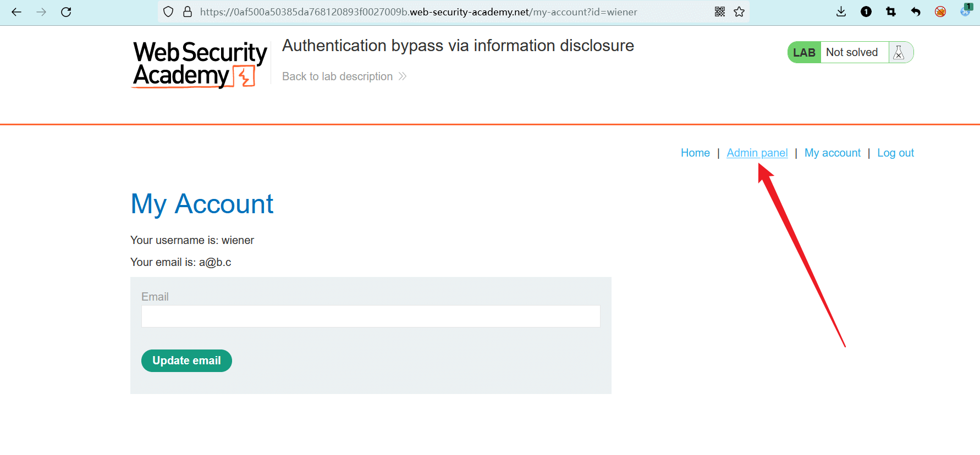Show site info via padlock icon
Image resolution: width=980 pixels, height=455 pixels.
click(x=188, y=12)
